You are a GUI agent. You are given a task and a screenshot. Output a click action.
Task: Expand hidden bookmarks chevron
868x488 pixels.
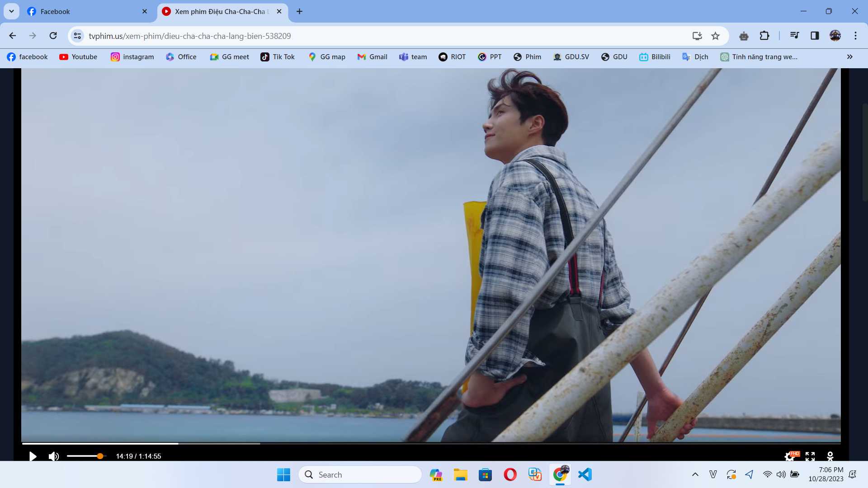coord(850,57)
